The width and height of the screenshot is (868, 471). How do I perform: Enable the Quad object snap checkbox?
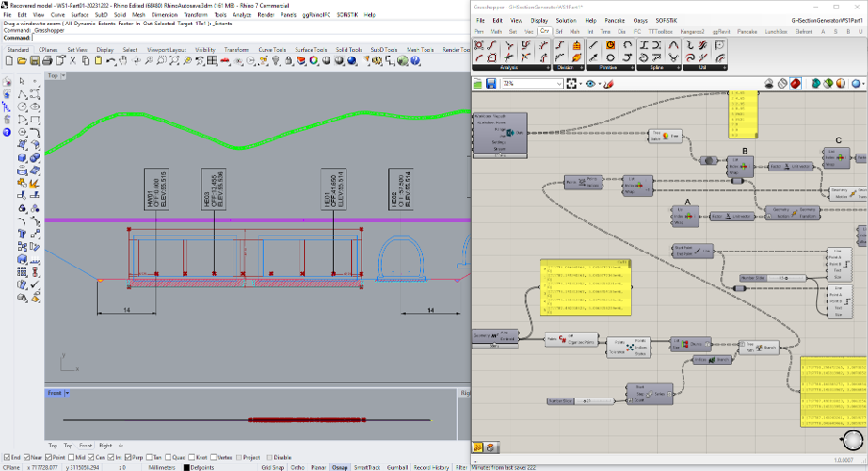point(169,457)
